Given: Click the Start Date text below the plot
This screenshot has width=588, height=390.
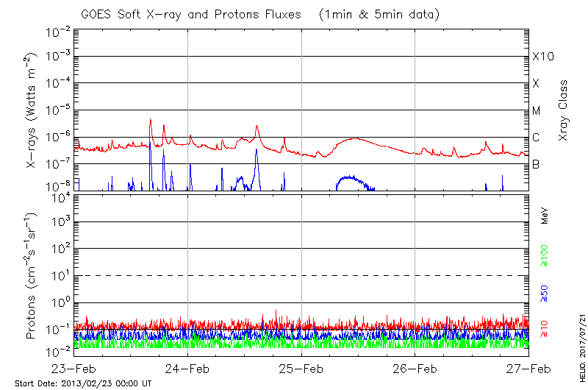Looking at the screenshot, I should pyautogui.click(x=83, y=383).
